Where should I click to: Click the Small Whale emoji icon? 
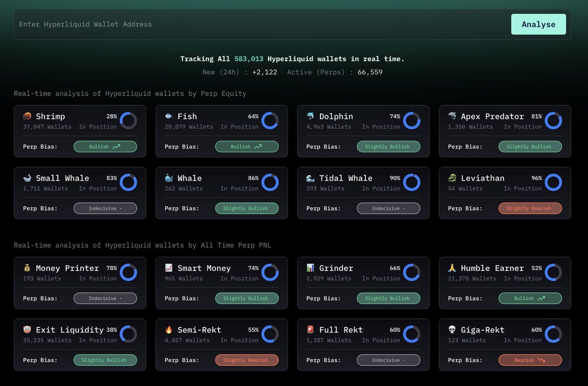(x=27, y=178)
